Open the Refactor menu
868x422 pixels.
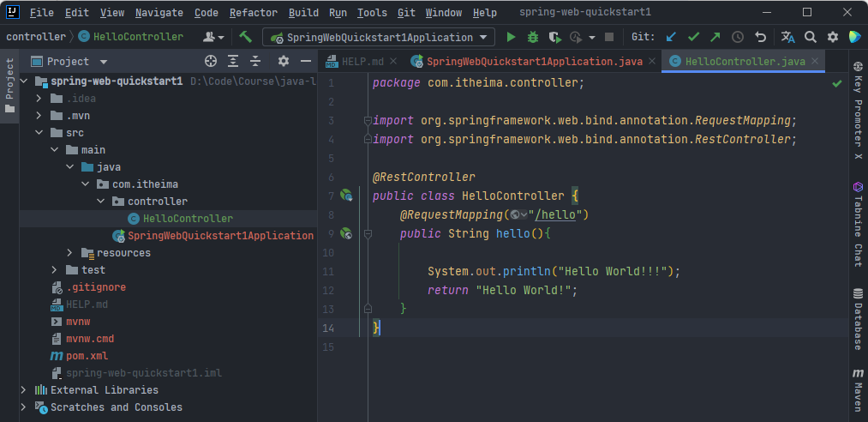[x=253, y=12]
